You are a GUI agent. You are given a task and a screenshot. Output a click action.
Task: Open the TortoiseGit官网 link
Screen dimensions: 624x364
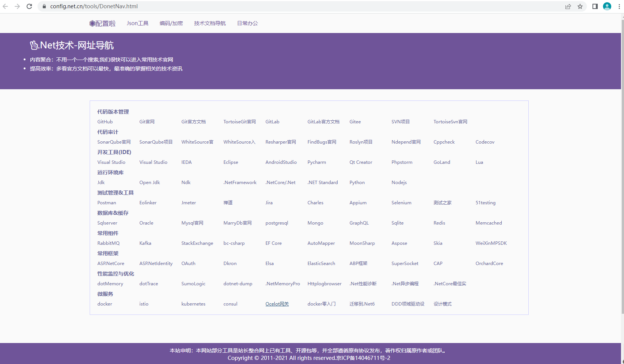pyautogui.click(x=240, y=122)
